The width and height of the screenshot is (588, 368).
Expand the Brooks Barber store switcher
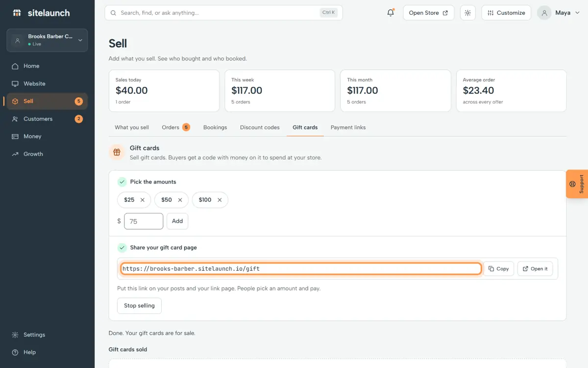point(47,40)
